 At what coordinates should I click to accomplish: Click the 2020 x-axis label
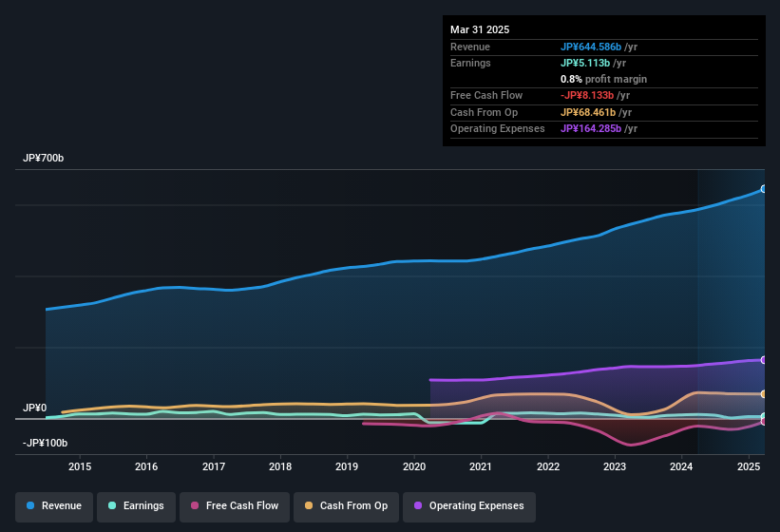pyautogui.click(x=414, y=466)
